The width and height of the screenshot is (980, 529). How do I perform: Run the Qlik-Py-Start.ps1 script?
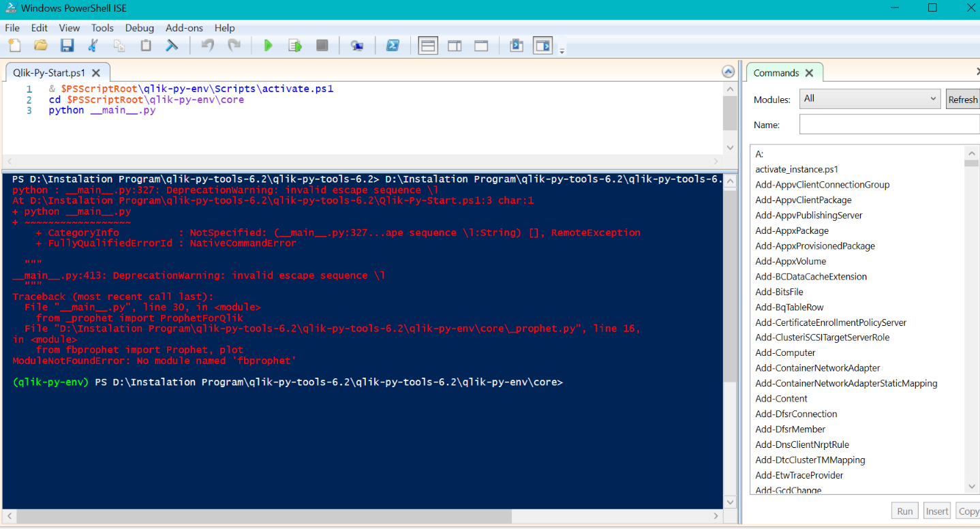tap(268, 45)
